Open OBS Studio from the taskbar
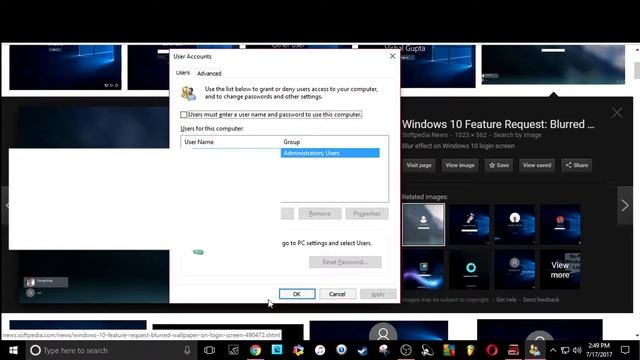 (406, 350)
